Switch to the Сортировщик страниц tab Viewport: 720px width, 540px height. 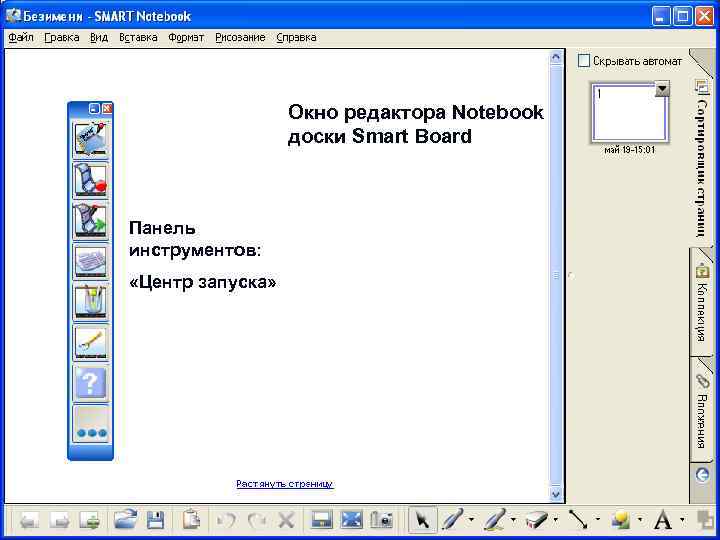702,158
